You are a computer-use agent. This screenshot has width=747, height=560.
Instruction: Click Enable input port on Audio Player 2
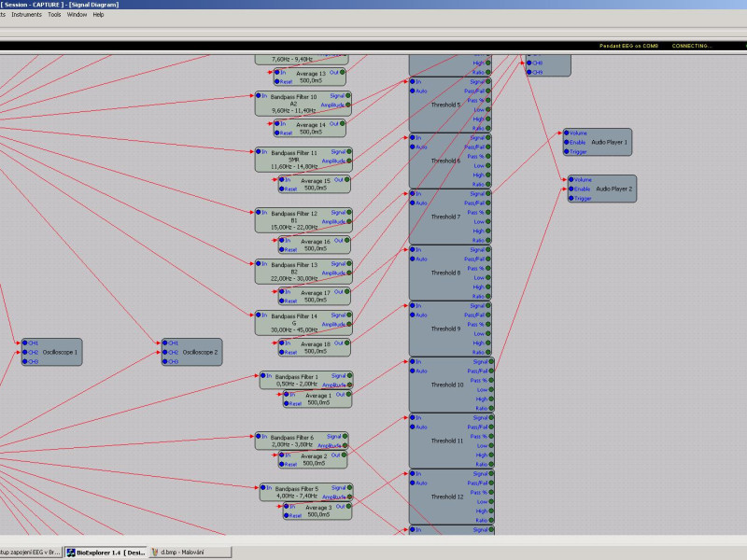point(571,189)
